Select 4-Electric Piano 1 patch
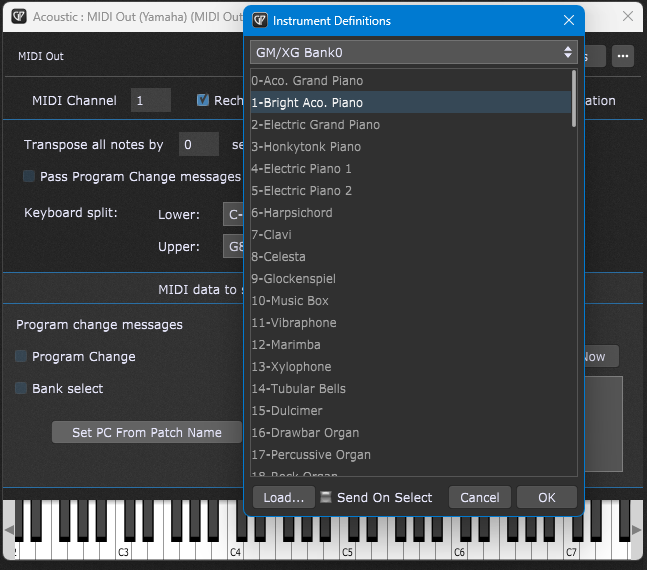Screen dimensions: 647x570 411,168
